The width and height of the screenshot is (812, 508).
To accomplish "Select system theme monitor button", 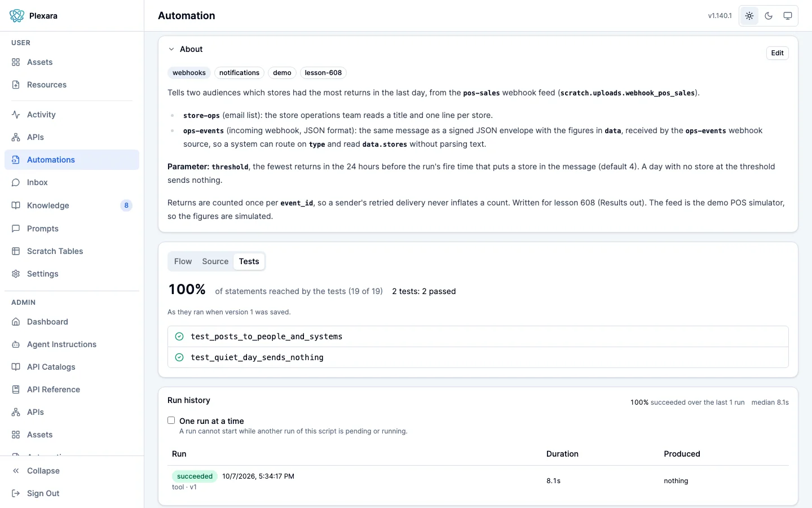I will (788, 16).
